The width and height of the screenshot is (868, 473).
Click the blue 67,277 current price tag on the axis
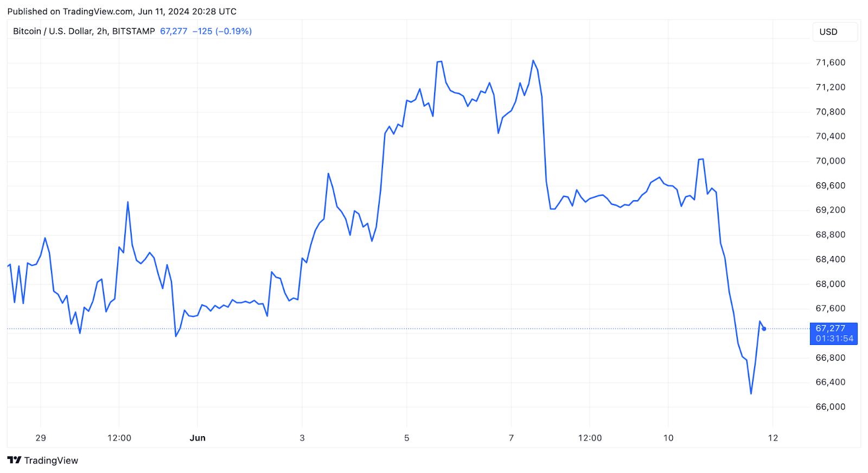click(831, 328)
